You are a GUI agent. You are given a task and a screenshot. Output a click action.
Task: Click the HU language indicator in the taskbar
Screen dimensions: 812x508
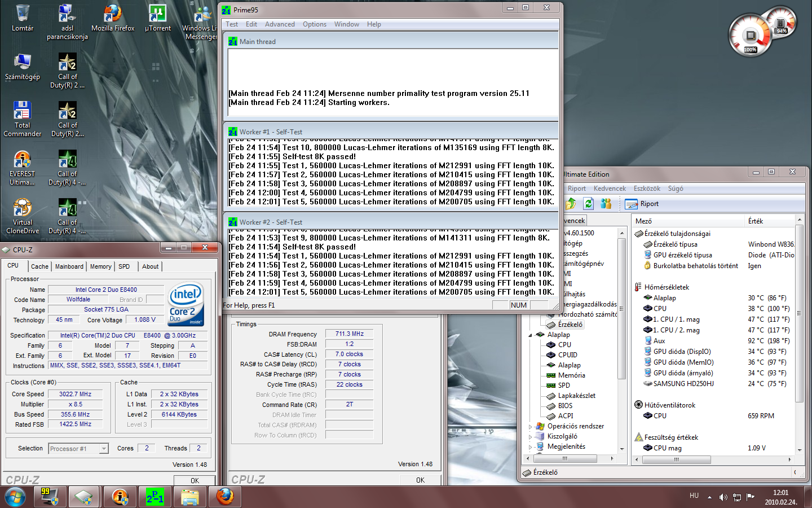pos(694,496)
